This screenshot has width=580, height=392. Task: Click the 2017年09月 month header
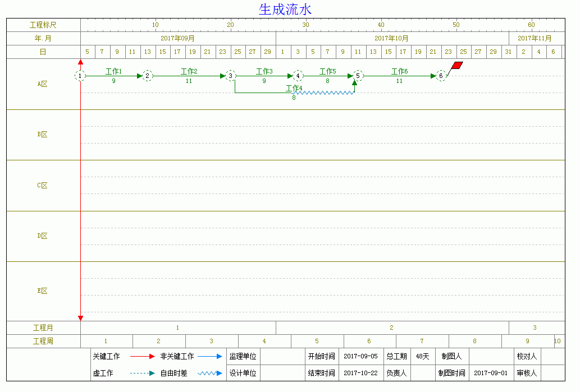tap(178, 39)
